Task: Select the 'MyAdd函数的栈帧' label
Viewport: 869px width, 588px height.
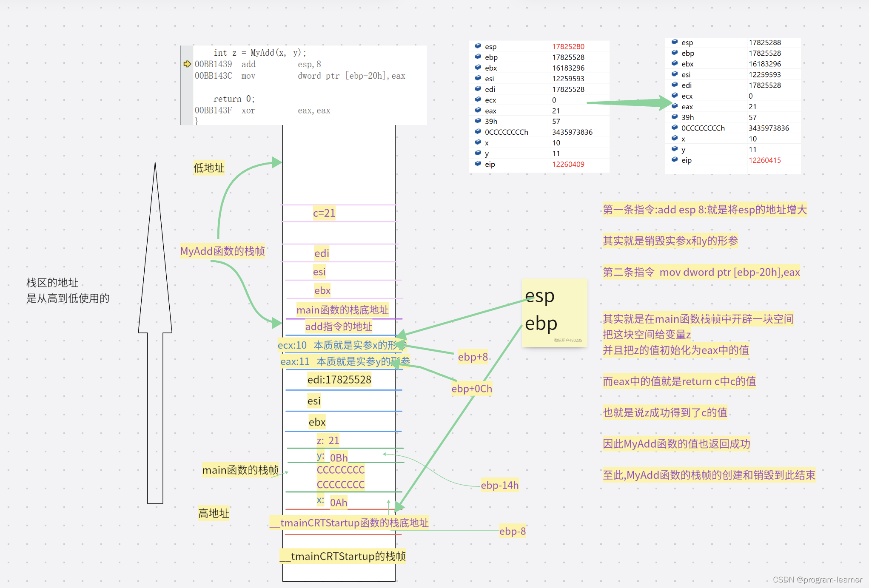Action: pyautogui.click(x=222, y=251)
